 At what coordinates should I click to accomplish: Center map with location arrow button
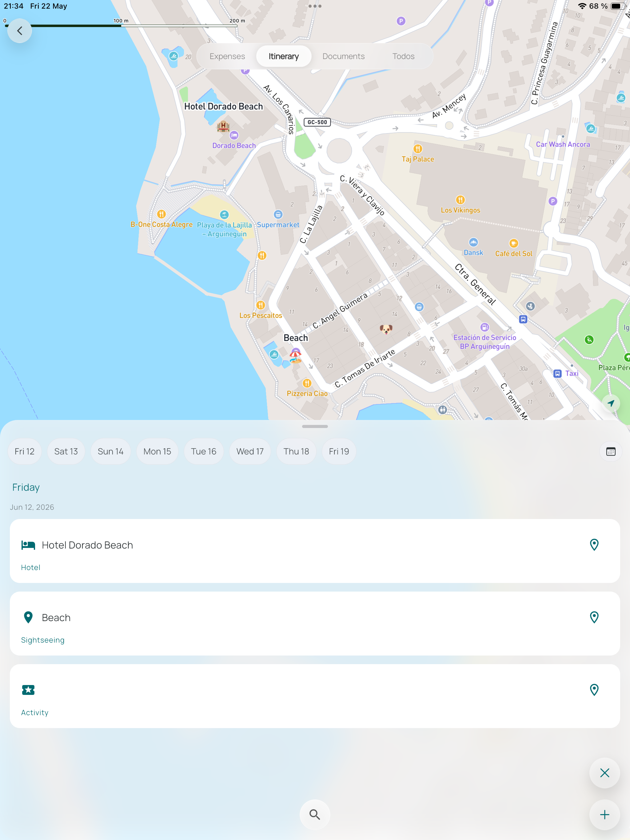click(611, 403)
